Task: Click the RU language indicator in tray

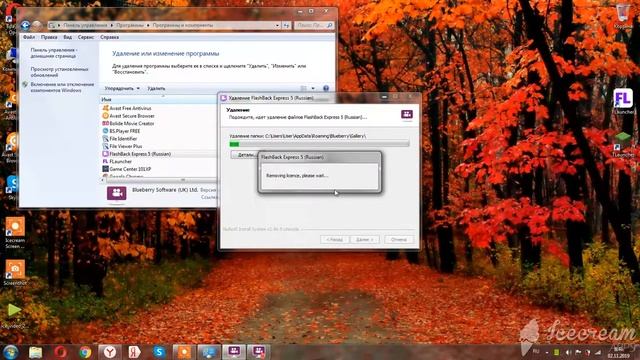Action: [x=536, y=351]
